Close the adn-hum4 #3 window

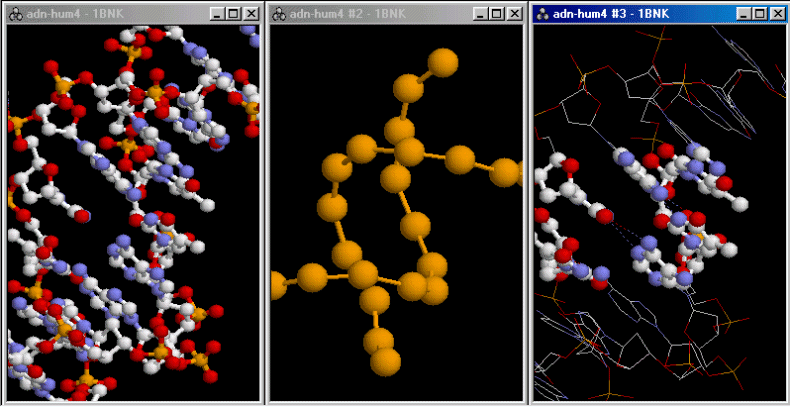click(x=777, y=13)
